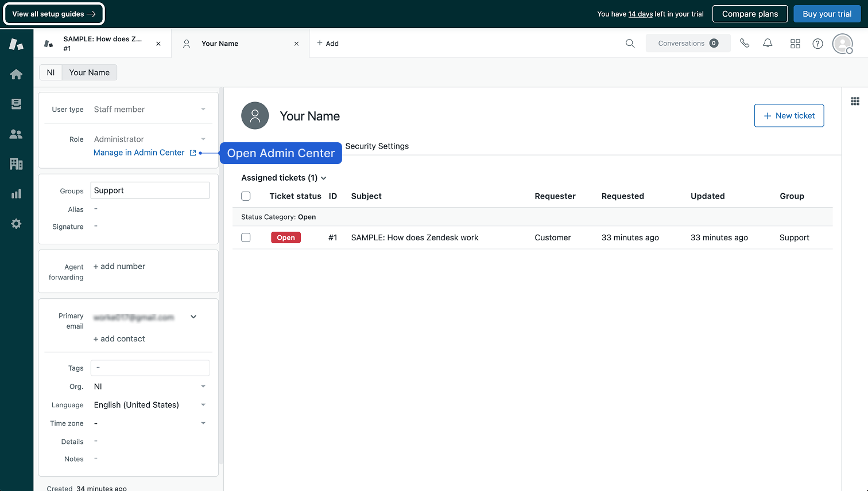Open the apps grid icon on right edge
The width and height of the screenshot is (868, 491).
tap(855, 102)
